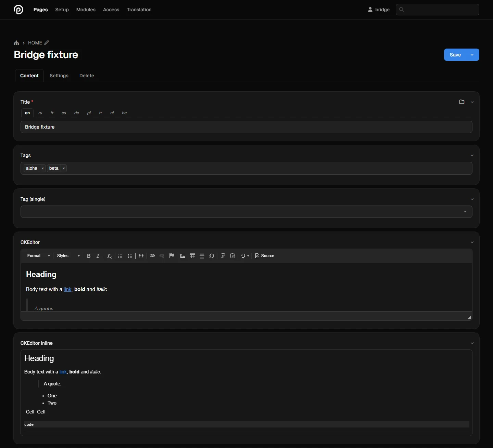Open the Save button dropdown arrow
Screen dimensions: 493x448
(x=472, y=55)
